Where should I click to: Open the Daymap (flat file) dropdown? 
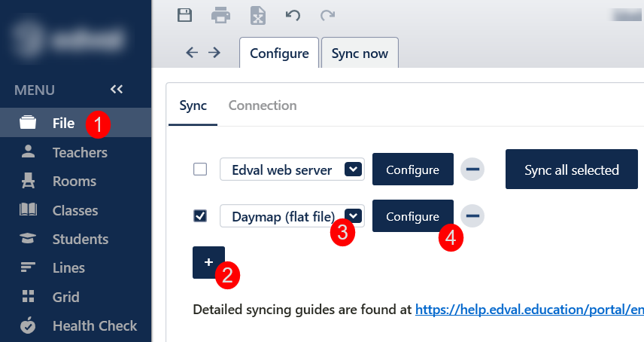353,216
